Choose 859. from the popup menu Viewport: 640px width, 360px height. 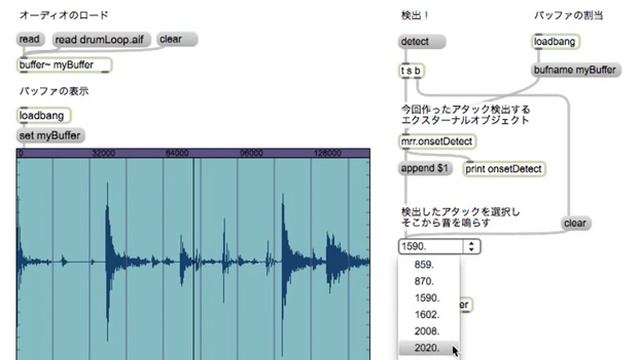429,264
